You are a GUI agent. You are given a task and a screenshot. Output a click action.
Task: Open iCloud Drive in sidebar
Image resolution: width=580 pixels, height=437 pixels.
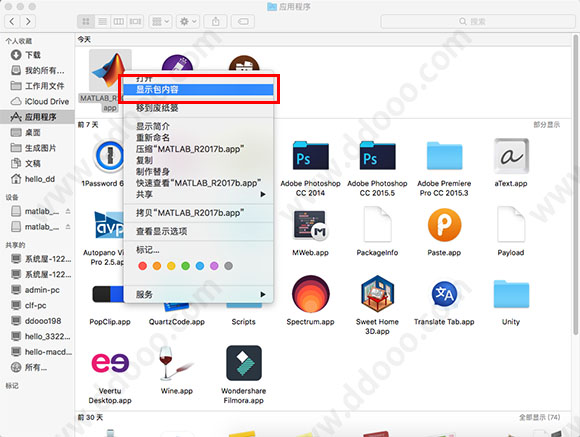(37, 102)
